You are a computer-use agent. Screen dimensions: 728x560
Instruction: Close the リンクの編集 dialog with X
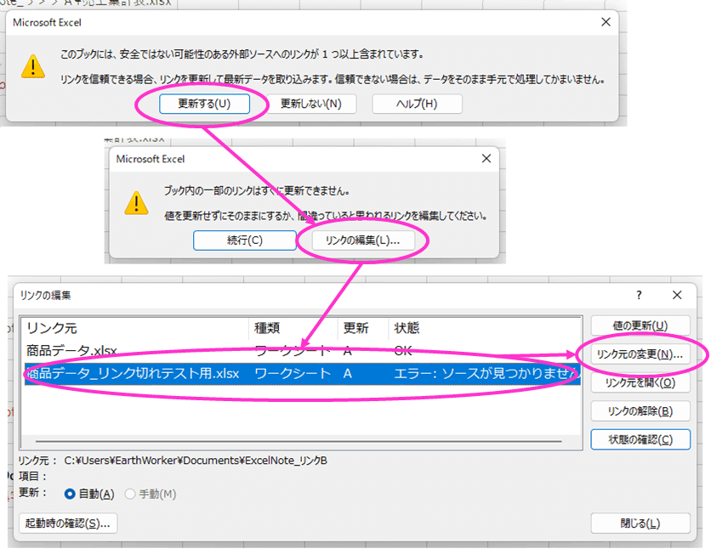point(677,295)
